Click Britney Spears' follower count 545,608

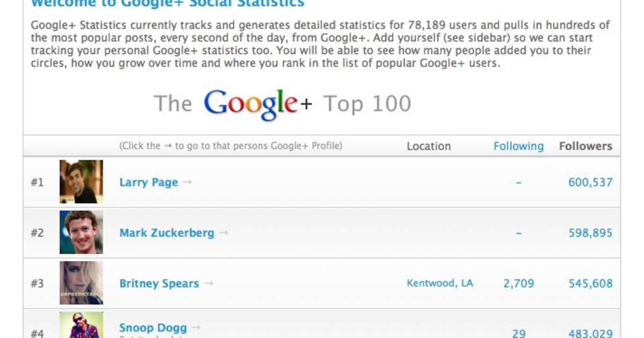coord(589,283)
